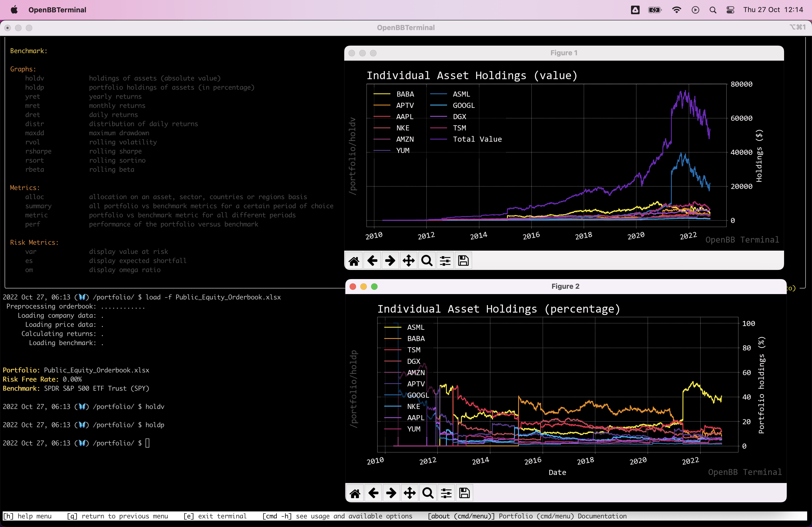Viewport: 812px width, 527px height.
Task: Click the terminal command prompt input
Action: tap(147, 443)
